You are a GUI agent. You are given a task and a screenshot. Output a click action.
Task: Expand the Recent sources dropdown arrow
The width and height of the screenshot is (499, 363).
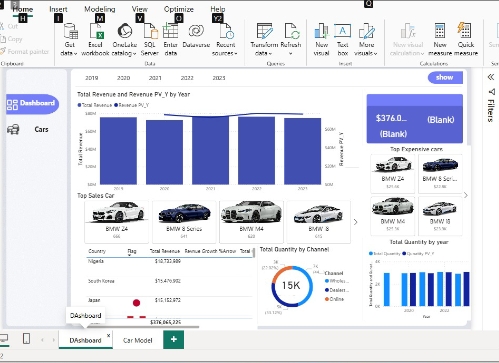pos(236,53)
